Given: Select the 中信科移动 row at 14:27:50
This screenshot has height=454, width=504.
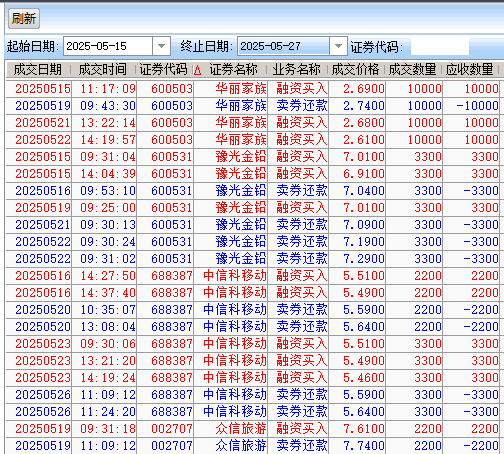Looking at the screenshot, I should (x=252, y=276).
